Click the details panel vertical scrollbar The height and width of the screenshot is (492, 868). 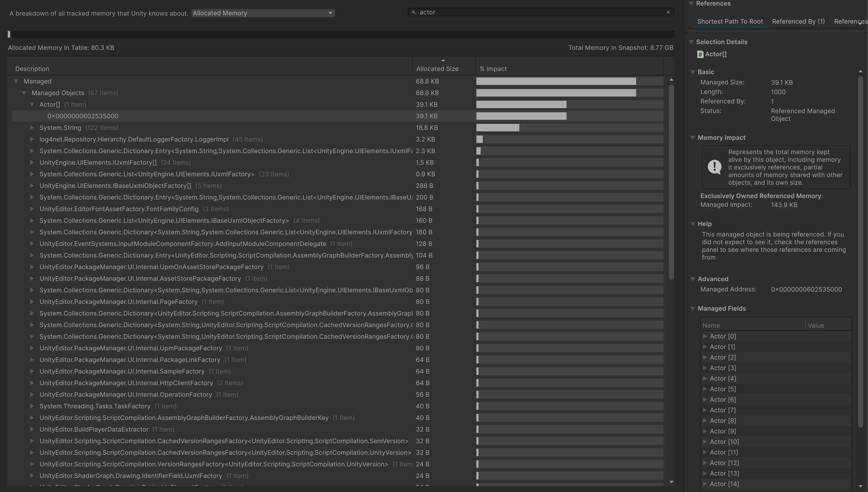[x=860, y=252]
